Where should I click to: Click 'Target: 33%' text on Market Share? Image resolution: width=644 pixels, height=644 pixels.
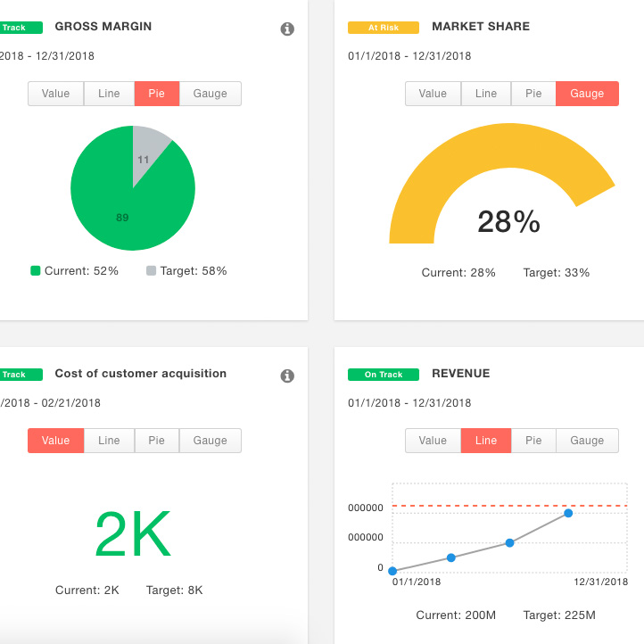557,273
